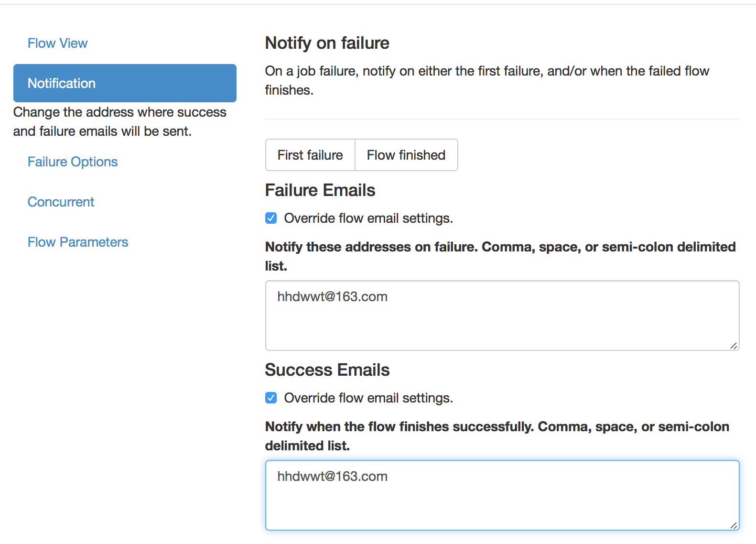
Task: Switch to the Concurrent tab
Action: pos(61,202)
